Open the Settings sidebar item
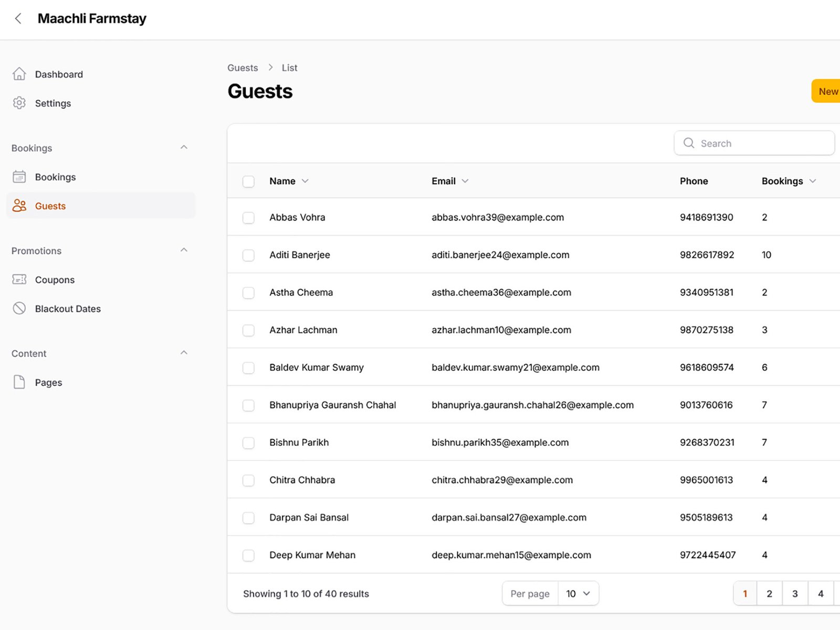This screenshot has height=630, width=840. [x=101, y=103]
